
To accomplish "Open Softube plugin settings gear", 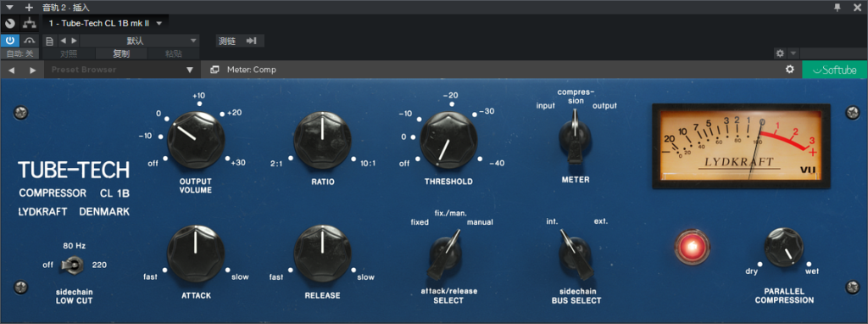I will (x=790, y=70).
